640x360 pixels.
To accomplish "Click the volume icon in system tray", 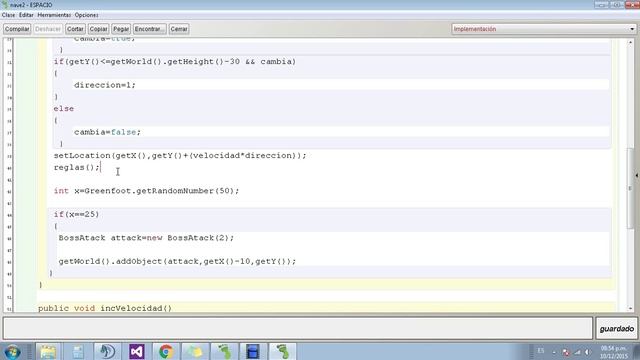I will pos(587,352).
